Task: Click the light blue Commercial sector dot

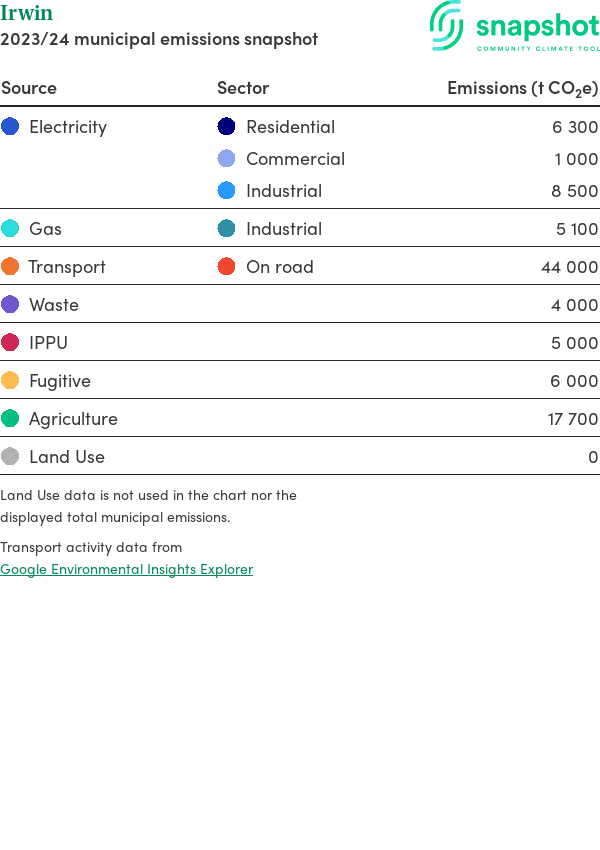Action: pos(227,159)
